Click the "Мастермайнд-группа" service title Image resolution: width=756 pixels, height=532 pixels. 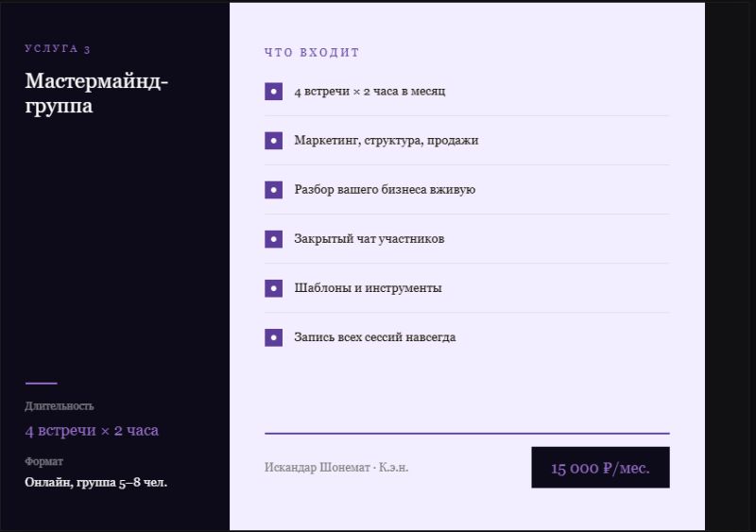(x=96, y=94)
